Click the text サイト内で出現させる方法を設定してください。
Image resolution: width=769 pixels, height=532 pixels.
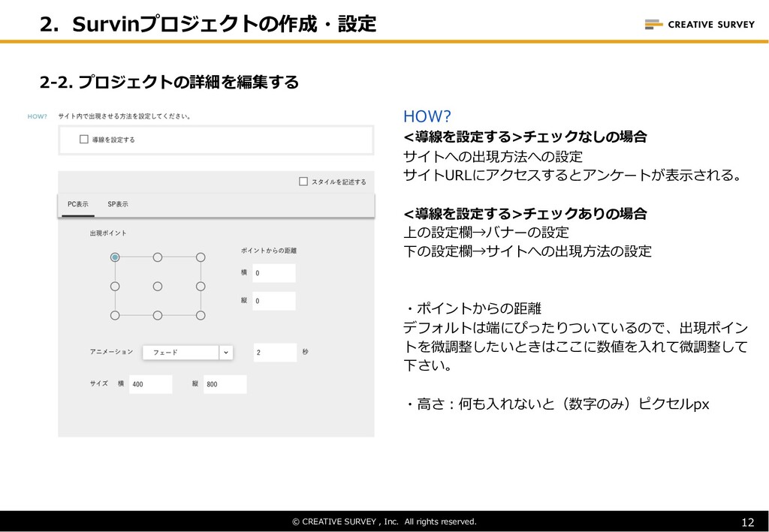pyautogui.click(x=125, y=116)
